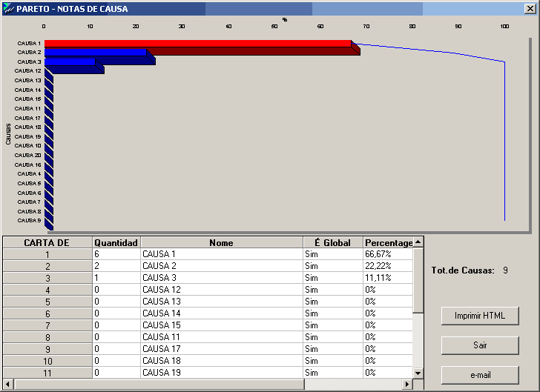Select the Nome column header
This screenshot has height=392, width=540.
click(x=222, y=242)
